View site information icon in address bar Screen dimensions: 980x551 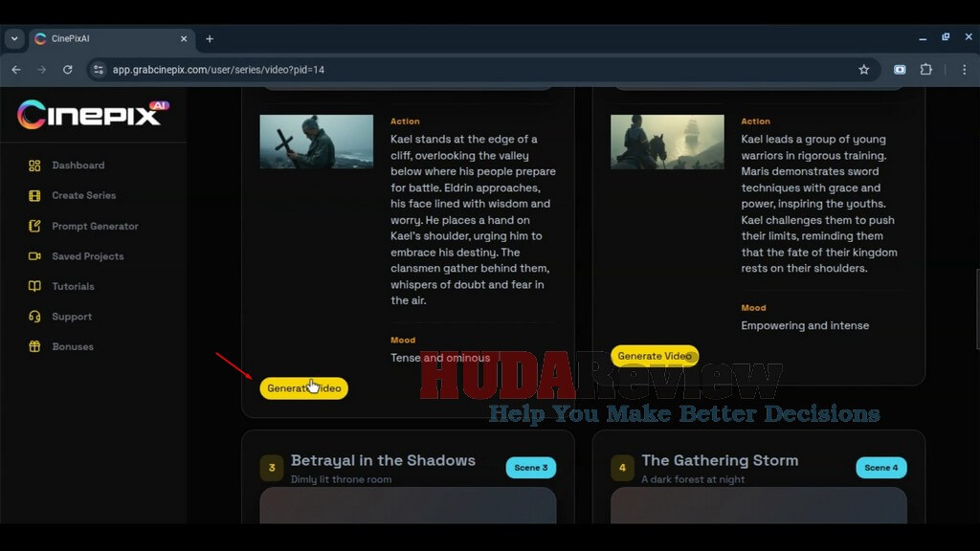pyautogui.click(x=99, y=69)
